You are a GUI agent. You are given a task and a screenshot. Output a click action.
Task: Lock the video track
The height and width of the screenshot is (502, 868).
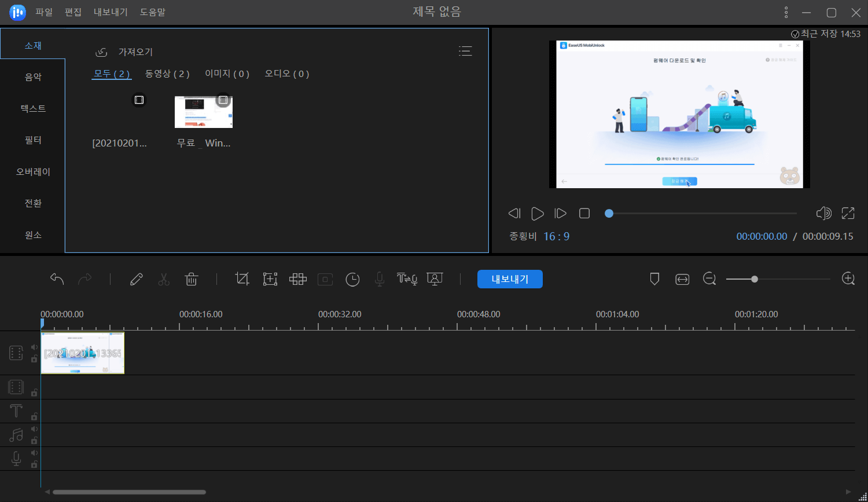coord(34,359)
